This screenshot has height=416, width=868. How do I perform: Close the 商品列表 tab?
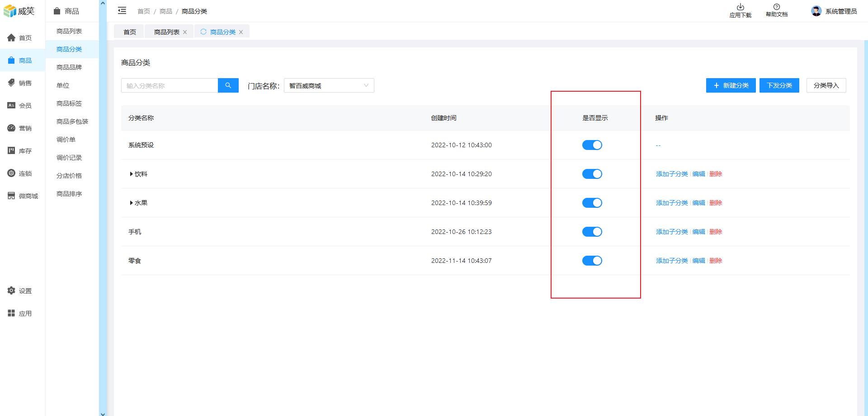185,32
